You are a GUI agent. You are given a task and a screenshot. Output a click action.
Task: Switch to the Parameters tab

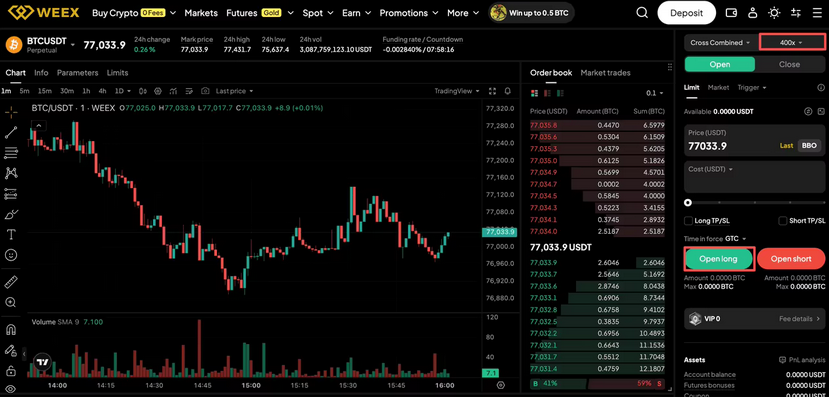(78, 73)
